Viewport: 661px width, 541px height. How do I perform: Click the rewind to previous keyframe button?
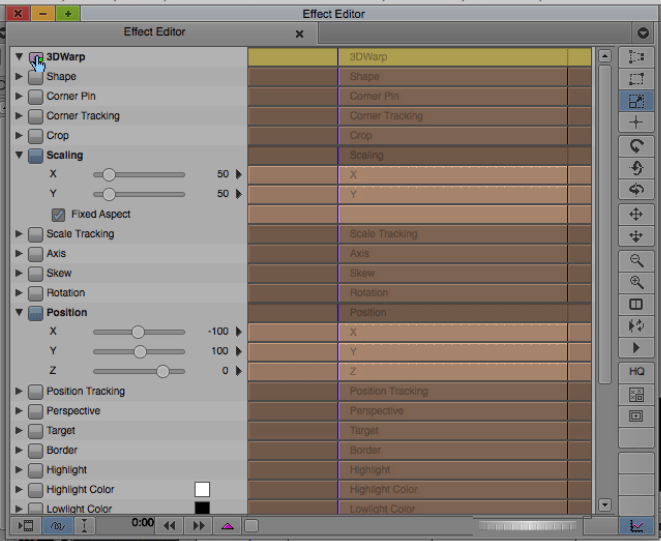169,526
